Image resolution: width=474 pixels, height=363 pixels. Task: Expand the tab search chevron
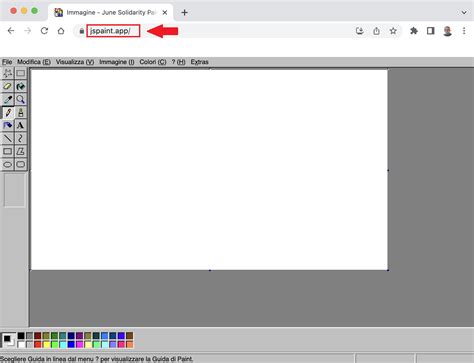[464, 13]
